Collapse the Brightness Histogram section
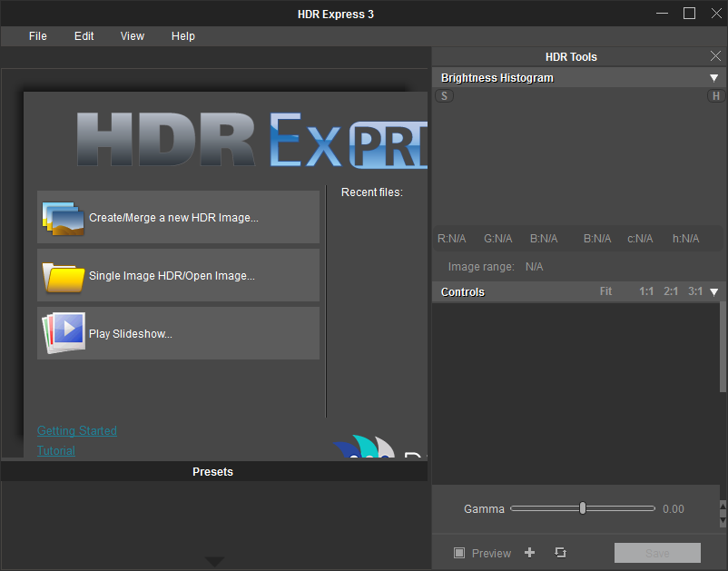This screenshot has width=728, height=571. [714, 78]
